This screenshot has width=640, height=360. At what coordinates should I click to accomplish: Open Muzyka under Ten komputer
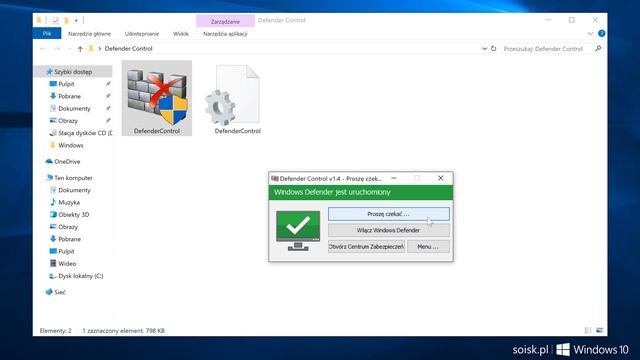[x=69, y=202]
